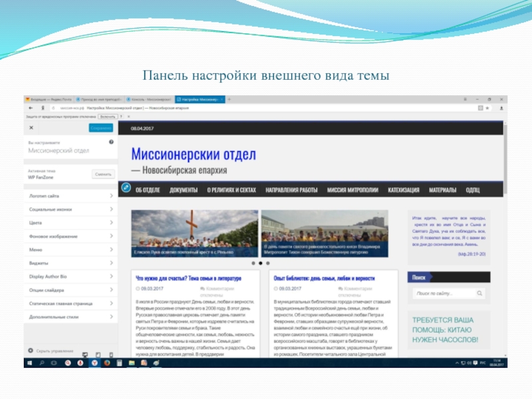This screenshot has height=399, width=532.
Task: Open Task View on the taskbar
Action: 54,363
